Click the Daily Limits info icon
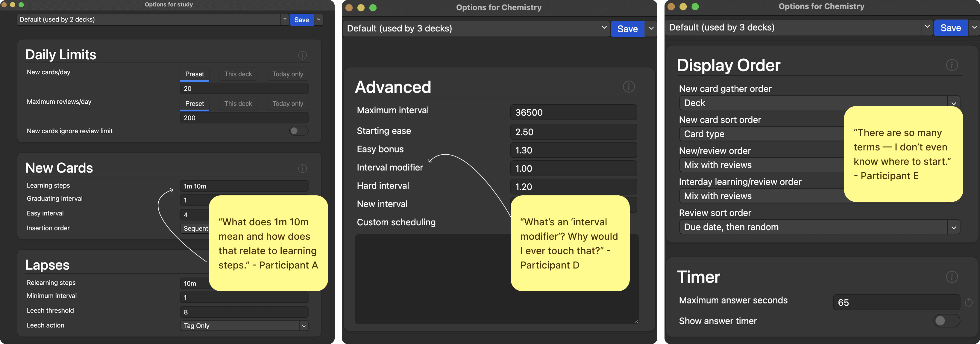Viewport: 980px width, 344px height. (302, 55)
